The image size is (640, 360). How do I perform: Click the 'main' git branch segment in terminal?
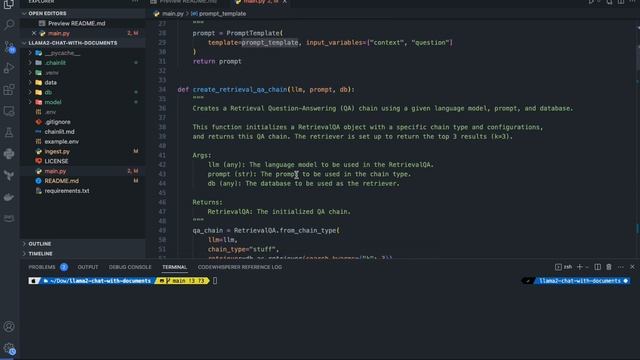pos(178,281)
